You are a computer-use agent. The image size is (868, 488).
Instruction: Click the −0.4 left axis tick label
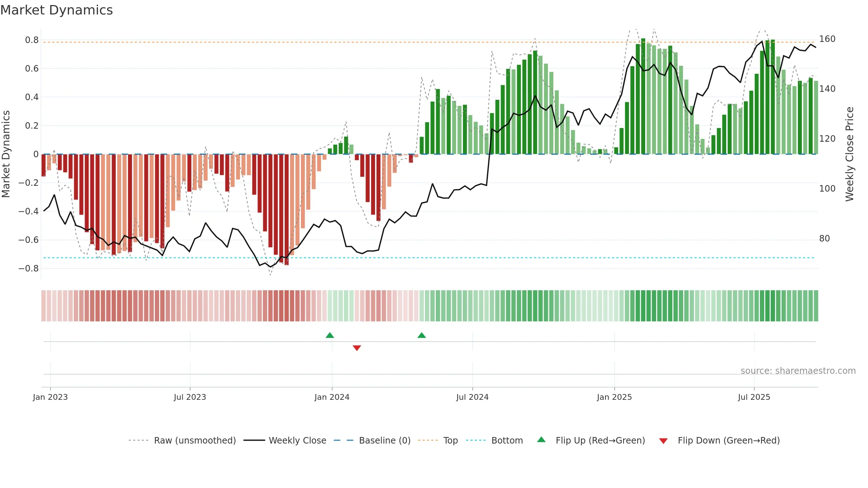tap(29, 211)
